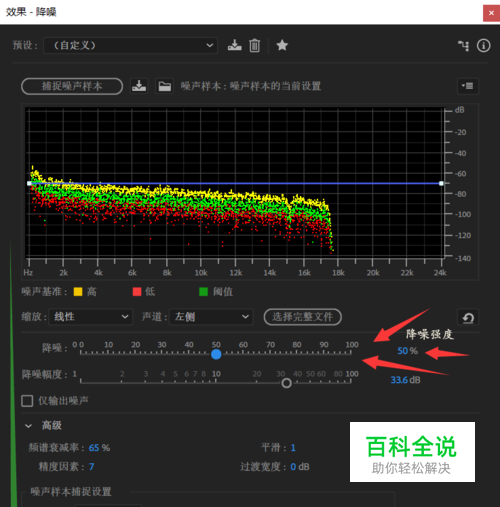Screen dimensions: 500x507
Task: Reset graph curve button
Action: tap(468, 317)
